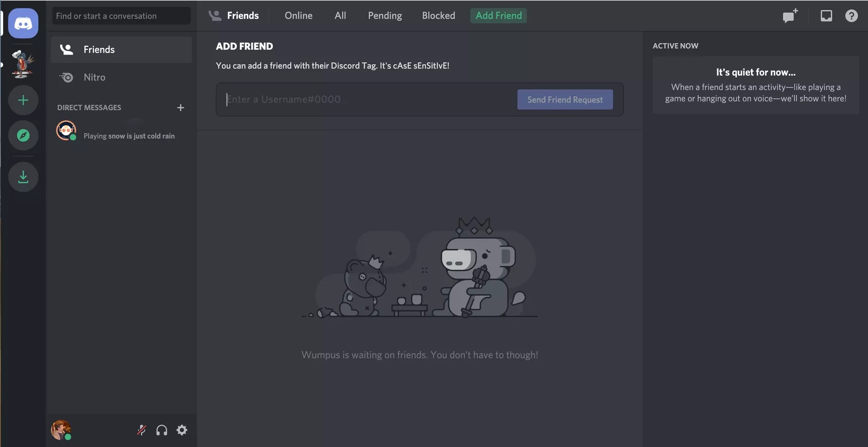868x447 pixels.
Task: Select the Blocked tab
Action: pos(438,16)
